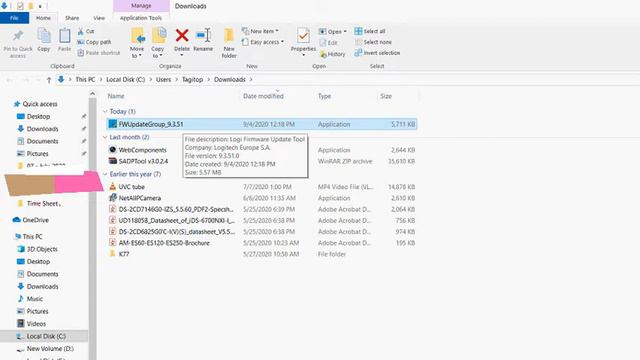Open the File tab
This screenshot has height=360, width=640.
pos(14,18)
